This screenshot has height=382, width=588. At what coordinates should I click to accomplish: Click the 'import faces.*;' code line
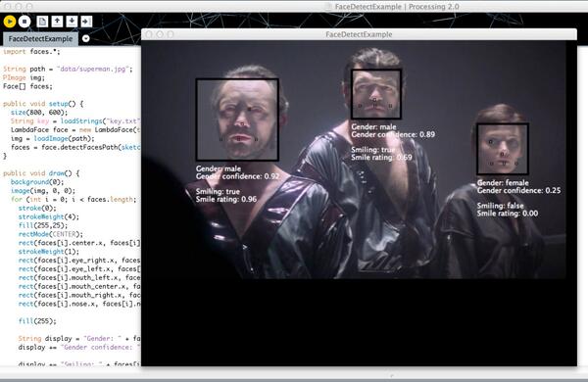pos(31,52)
